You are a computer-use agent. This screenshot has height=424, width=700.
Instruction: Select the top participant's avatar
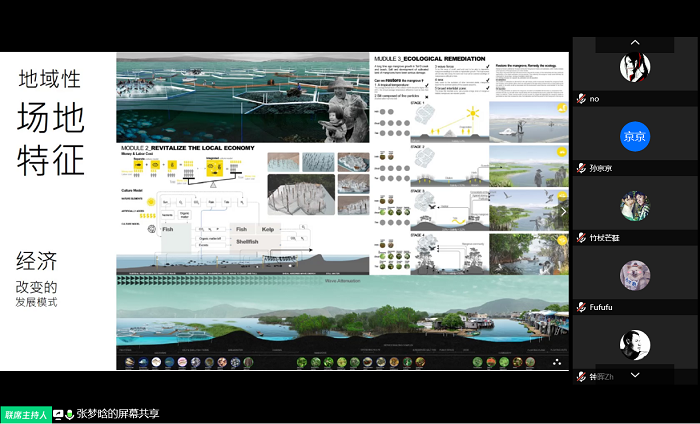coord(635,67)
